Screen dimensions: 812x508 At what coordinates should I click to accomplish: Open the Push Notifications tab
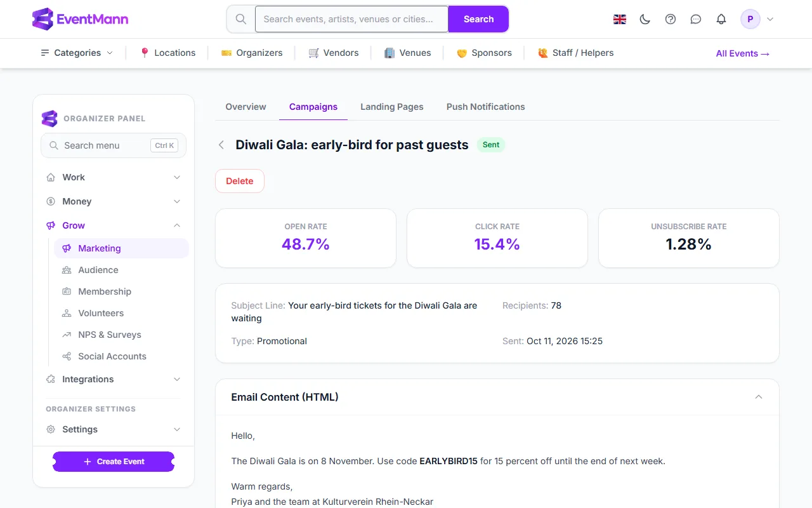(x=486, y=107)
